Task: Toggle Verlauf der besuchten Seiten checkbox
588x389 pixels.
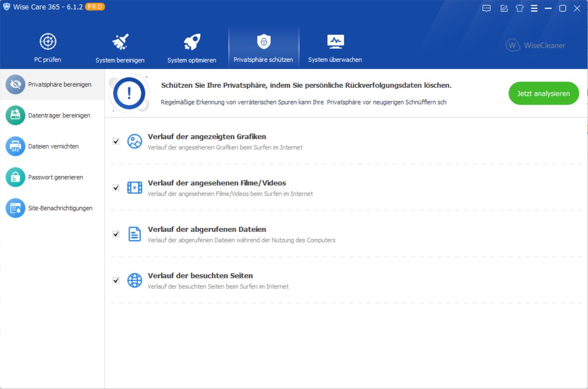Action: pos(116,280)
